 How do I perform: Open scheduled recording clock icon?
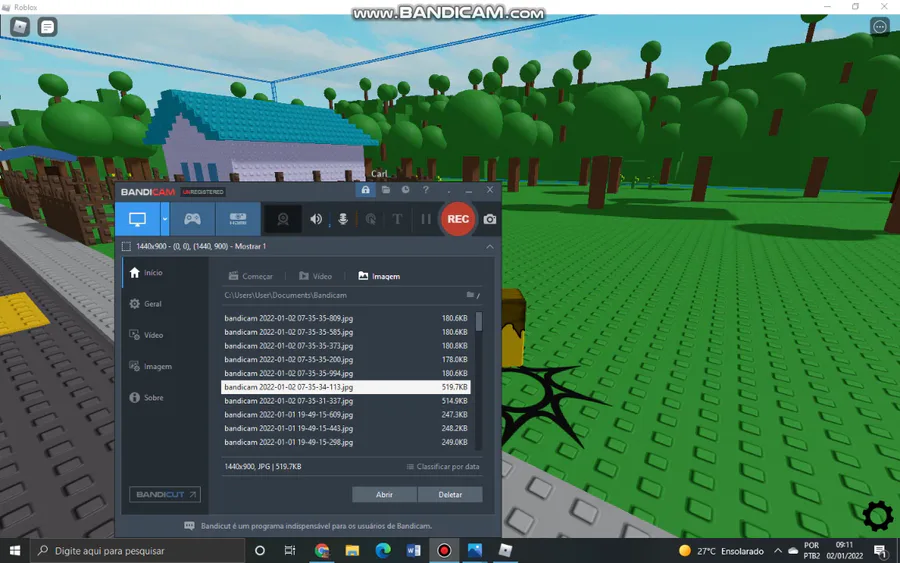pos(406,190)
